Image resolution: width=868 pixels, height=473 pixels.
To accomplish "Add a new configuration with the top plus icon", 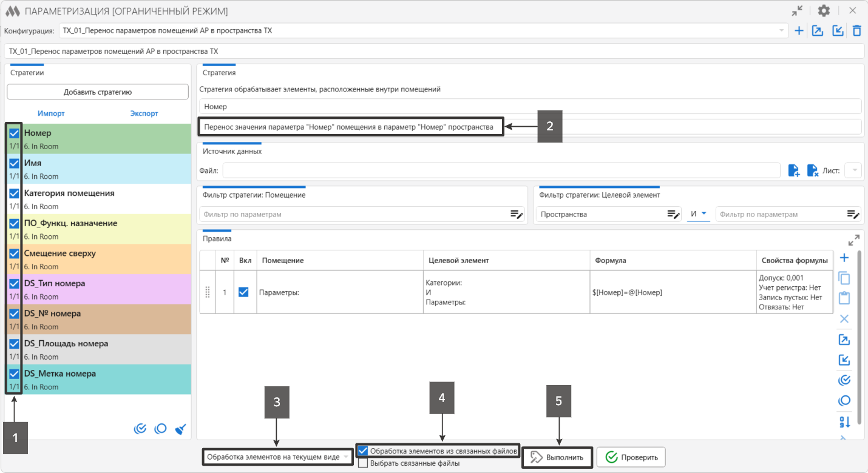I will (799, 31).
